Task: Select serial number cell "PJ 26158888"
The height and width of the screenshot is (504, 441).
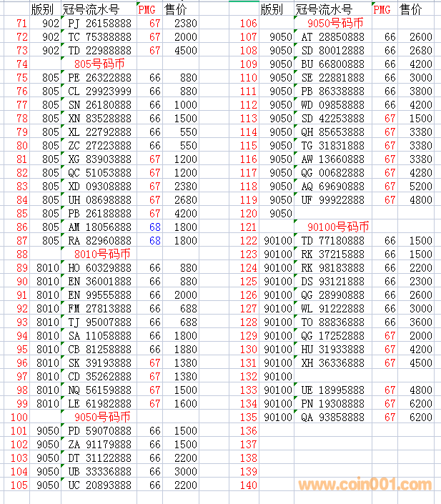Action: pos(99,24)
